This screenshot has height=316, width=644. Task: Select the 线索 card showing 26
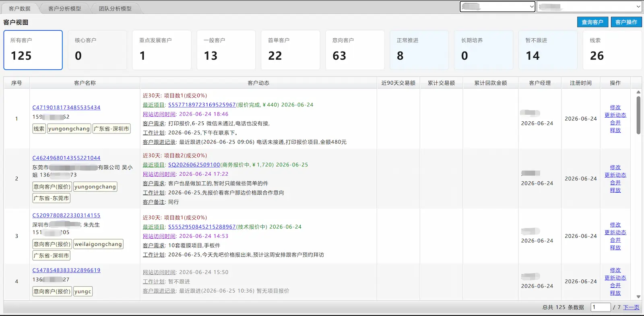[613, 50]
